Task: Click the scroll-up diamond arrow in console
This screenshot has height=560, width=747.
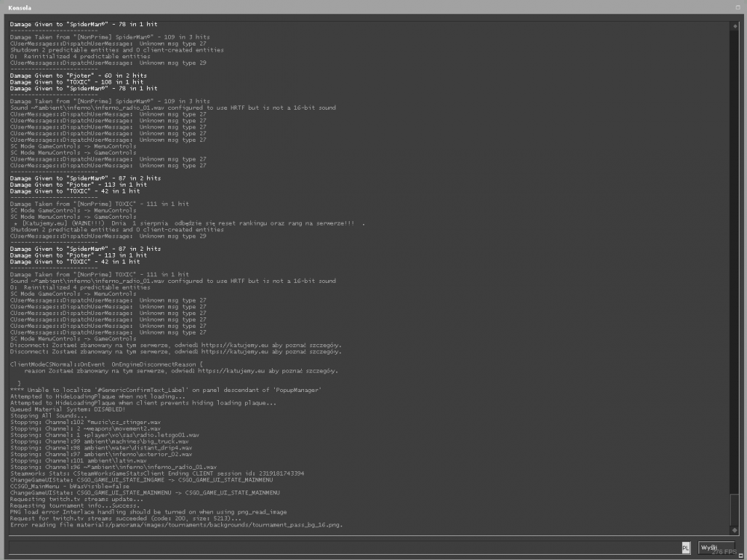Action: point(734,26)
